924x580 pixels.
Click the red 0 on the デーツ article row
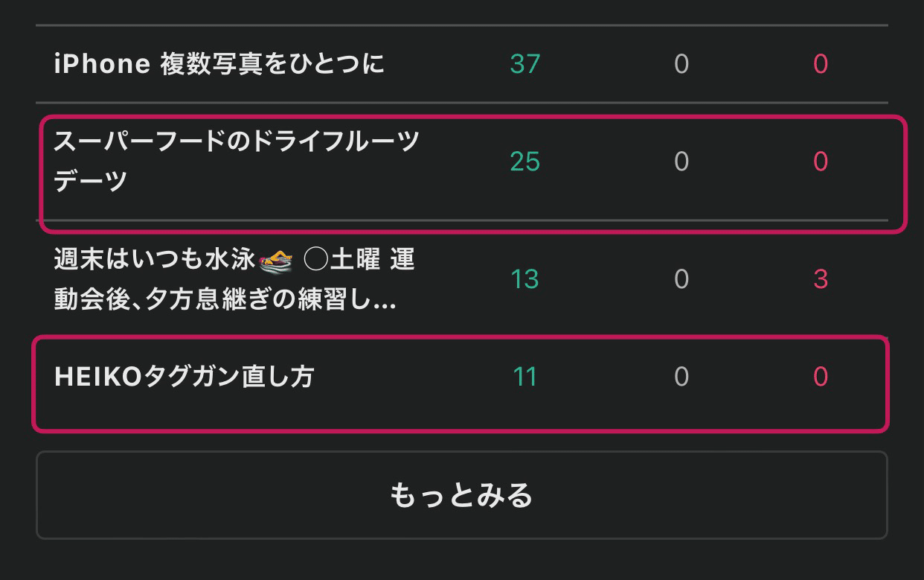(819, 161)
